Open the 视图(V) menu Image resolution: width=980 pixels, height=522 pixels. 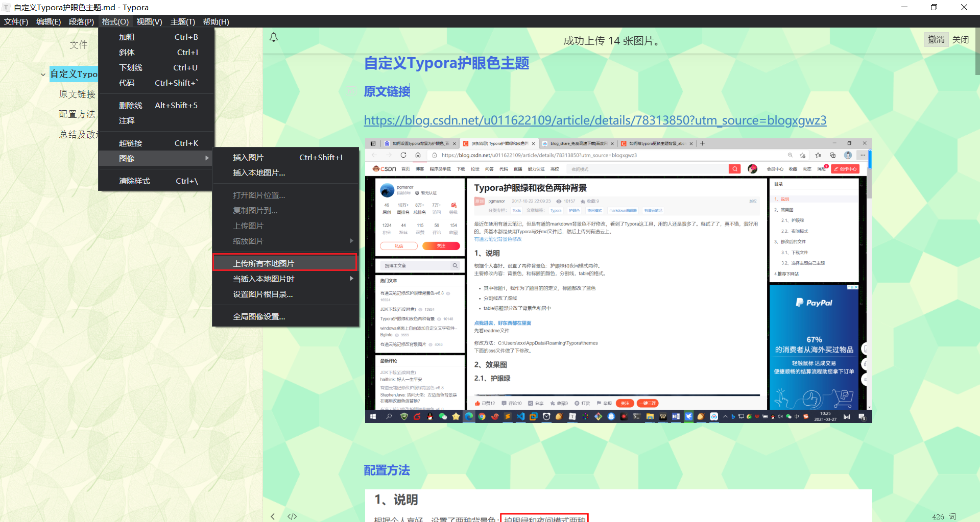coord(149,22)
